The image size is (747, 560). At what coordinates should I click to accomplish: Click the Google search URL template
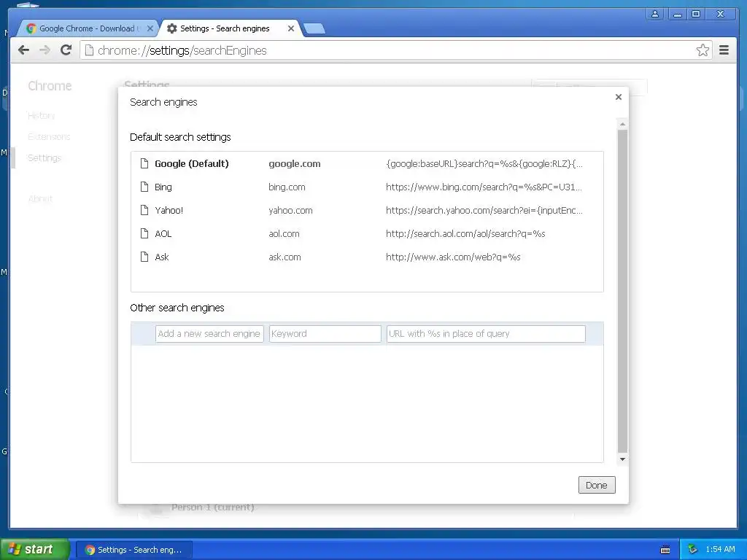click(x=484, y=164)
